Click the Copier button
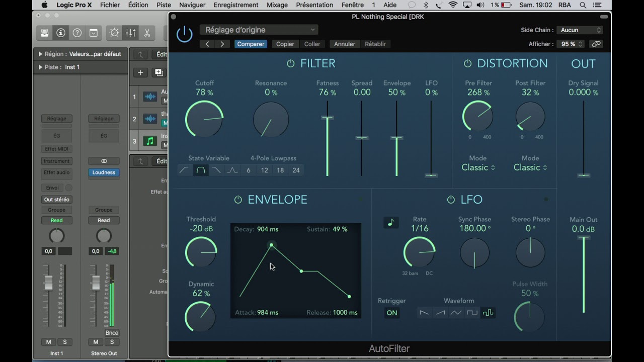The image size is (644, 362). tap(285, 44)
